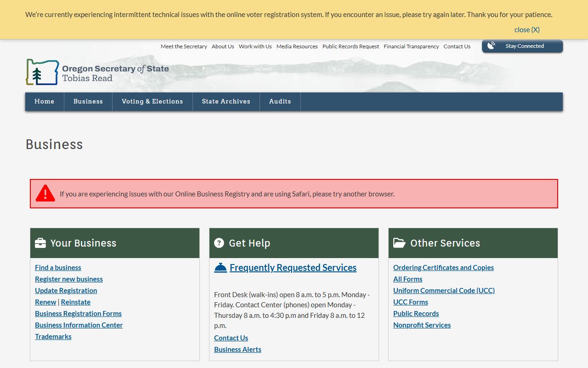The height and width of the screenshot is (368, 588).
Task: Click the voter registration issues notice text
Action: (288, 15)
